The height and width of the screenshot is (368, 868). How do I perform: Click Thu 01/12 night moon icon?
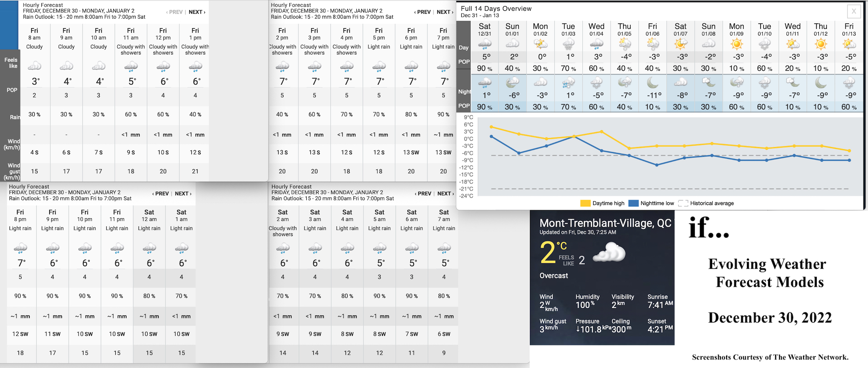click(x=821, y=83)
